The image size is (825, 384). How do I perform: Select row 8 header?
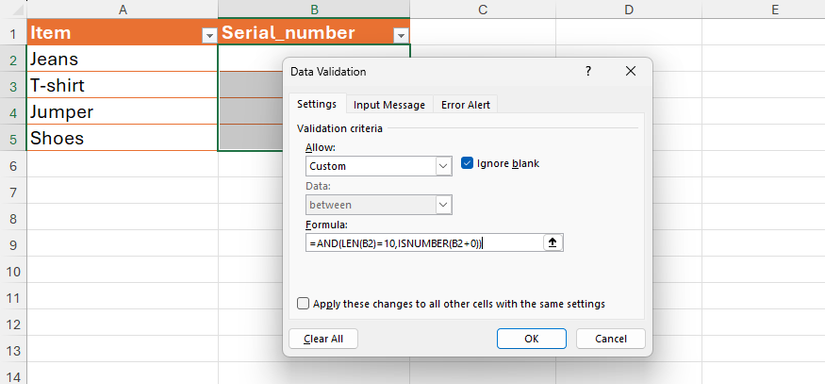pos(13,217)
